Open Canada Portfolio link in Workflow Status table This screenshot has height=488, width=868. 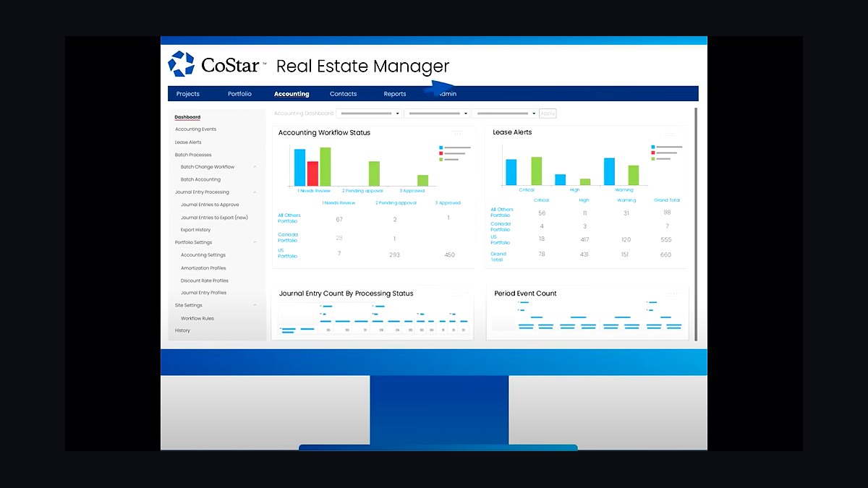coord(288,237)
